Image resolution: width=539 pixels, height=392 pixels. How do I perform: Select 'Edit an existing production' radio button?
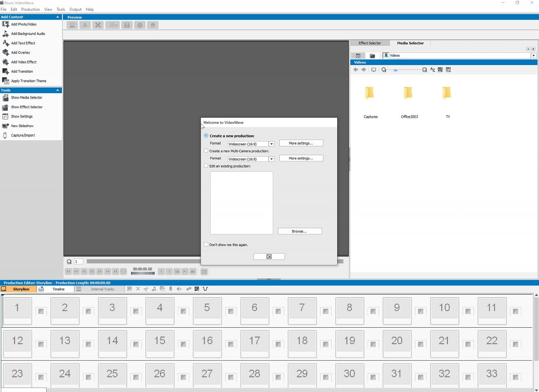coord(206,166)
